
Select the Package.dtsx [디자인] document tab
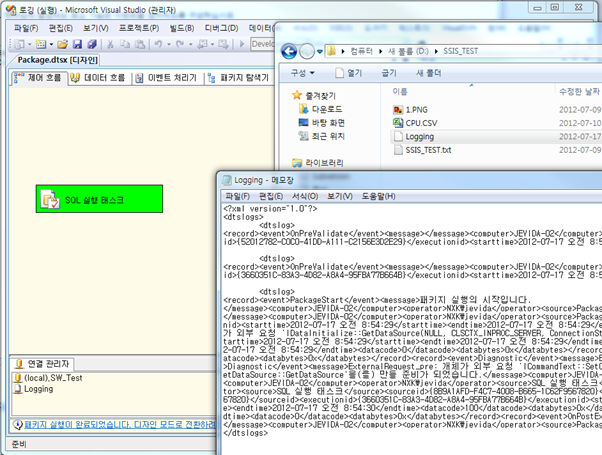point(57,60)
